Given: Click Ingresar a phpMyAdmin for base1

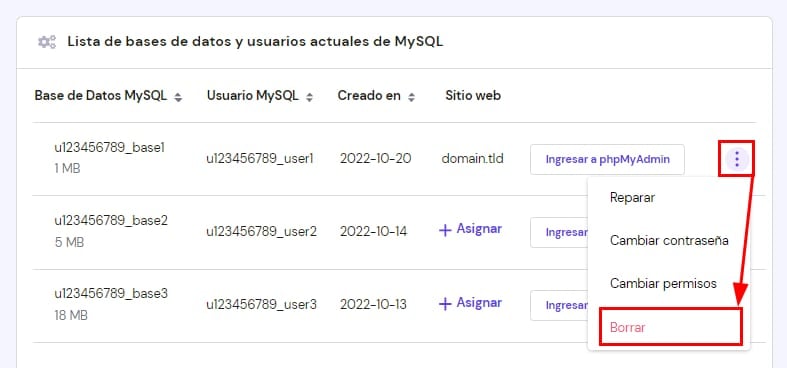Looking at the screenshot, I should point(607,160).
